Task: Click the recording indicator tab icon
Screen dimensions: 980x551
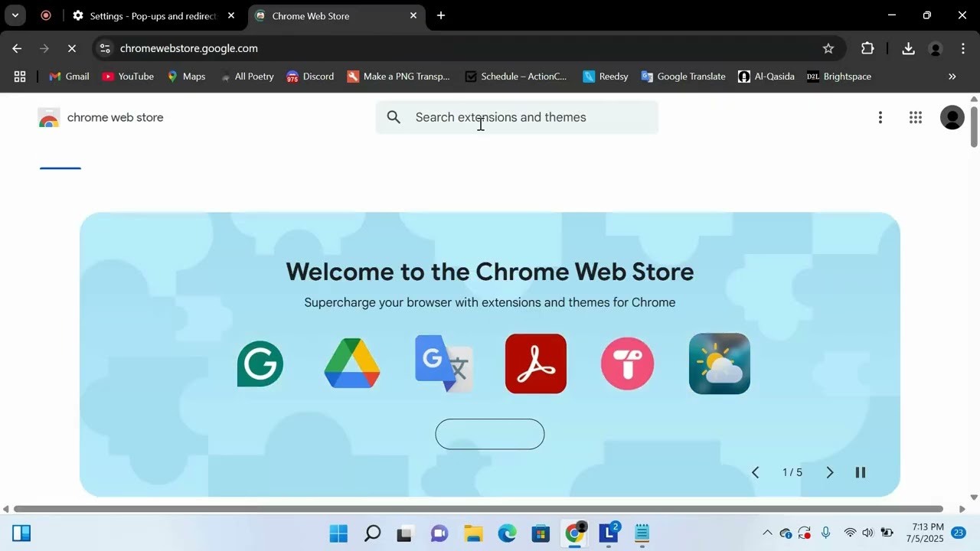Action: coord(46,15)
